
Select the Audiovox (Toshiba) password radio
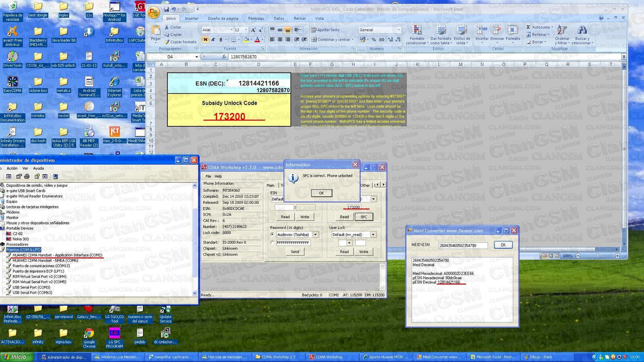click(x=272, y=234)
